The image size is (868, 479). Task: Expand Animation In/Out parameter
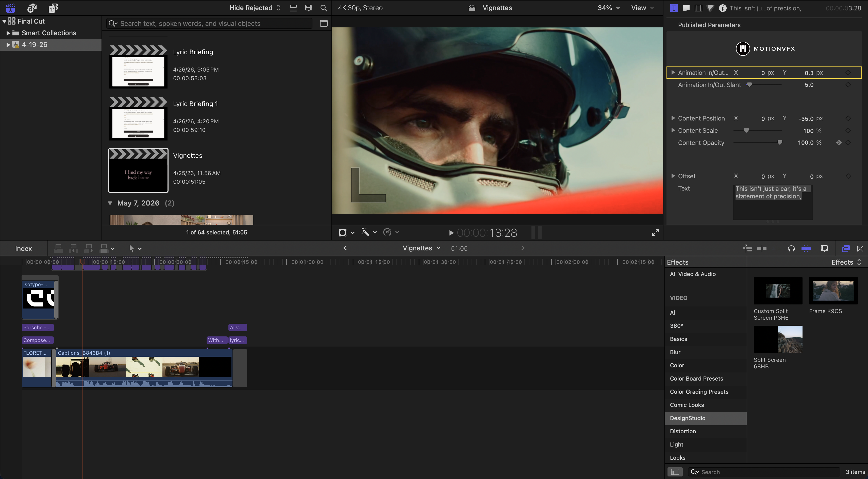(x=673, y=72)
